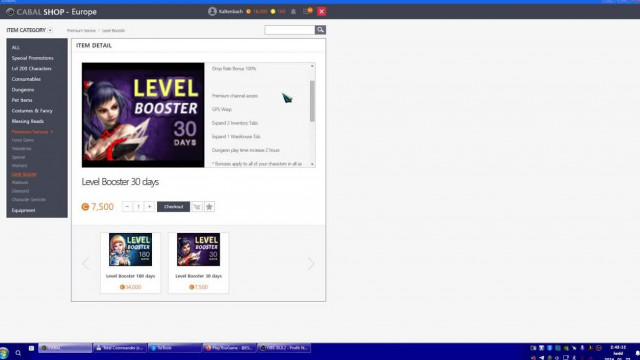Collapse the Premium Service category

coord(32,132)
